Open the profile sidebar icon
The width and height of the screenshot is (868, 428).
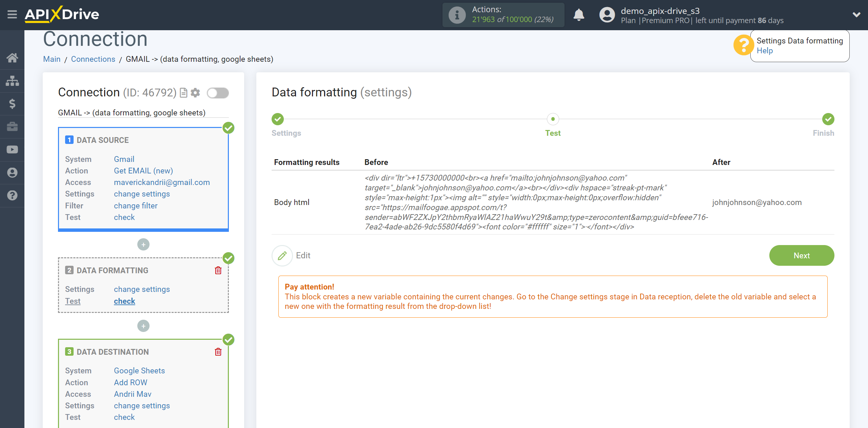[12, 173]
